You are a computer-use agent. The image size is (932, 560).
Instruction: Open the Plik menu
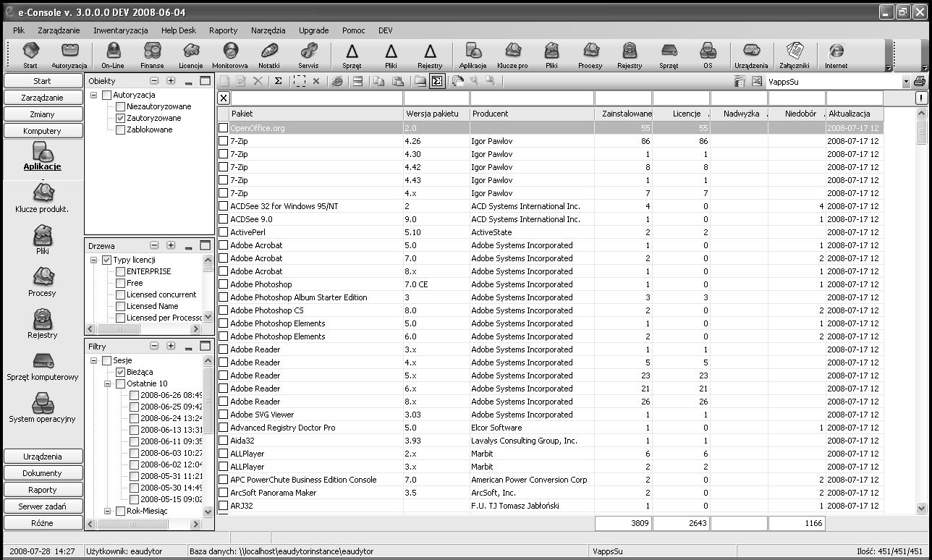point(19,30)
